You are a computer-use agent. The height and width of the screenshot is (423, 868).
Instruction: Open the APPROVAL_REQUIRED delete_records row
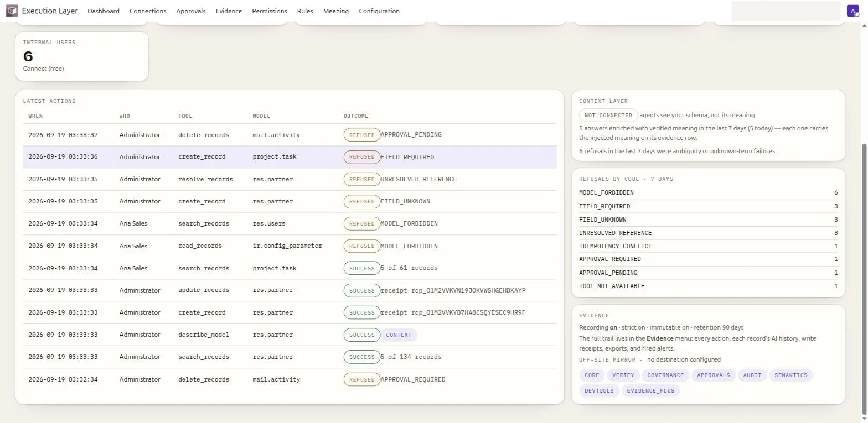290,379
